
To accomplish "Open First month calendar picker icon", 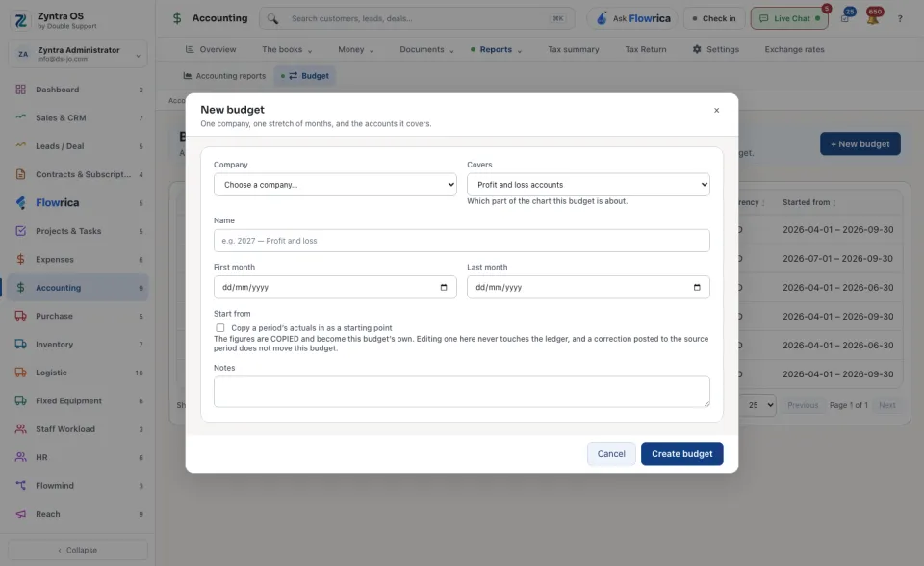I will [x=444, y=287].
